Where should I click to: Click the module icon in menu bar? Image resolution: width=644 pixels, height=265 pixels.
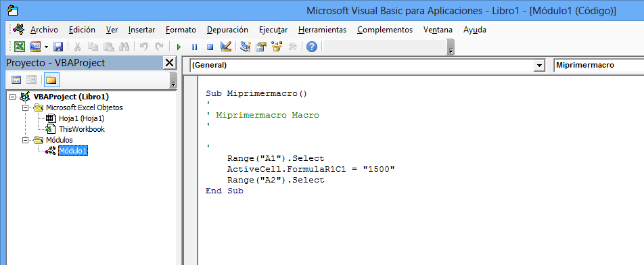point(18,29)
